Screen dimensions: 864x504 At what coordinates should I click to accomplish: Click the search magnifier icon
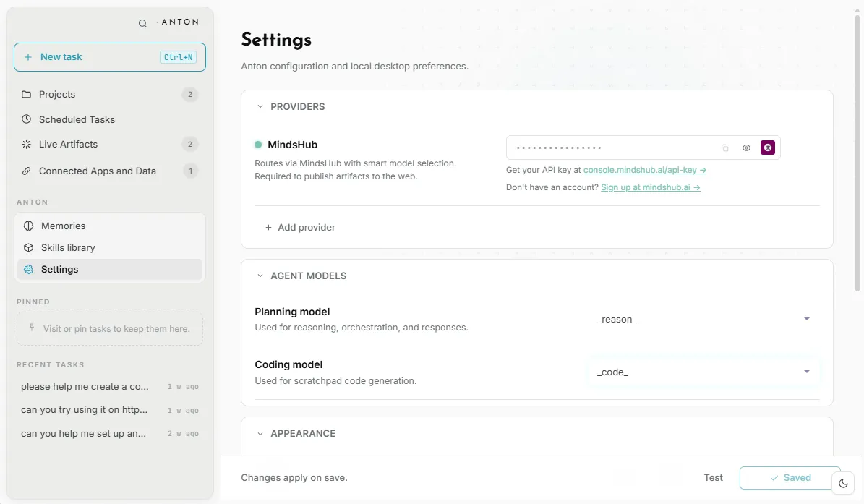142,24
